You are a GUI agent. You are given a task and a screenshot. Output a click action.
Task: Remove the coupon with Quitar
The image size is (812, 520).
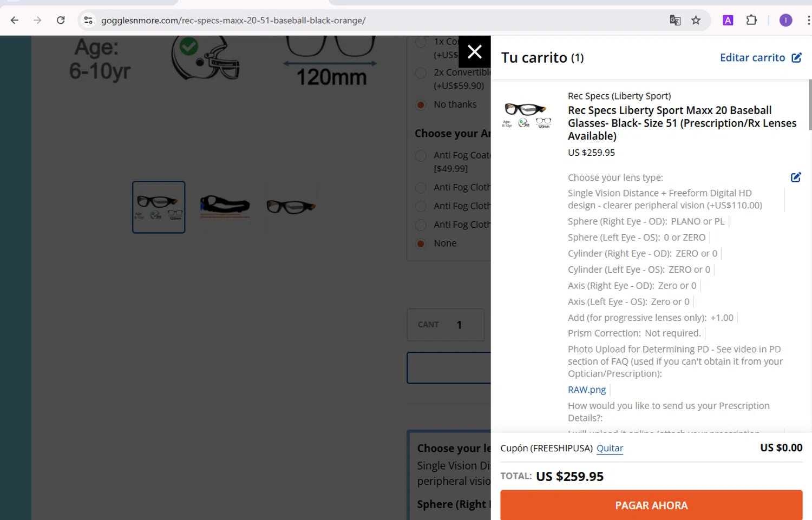tap(610, 448)
